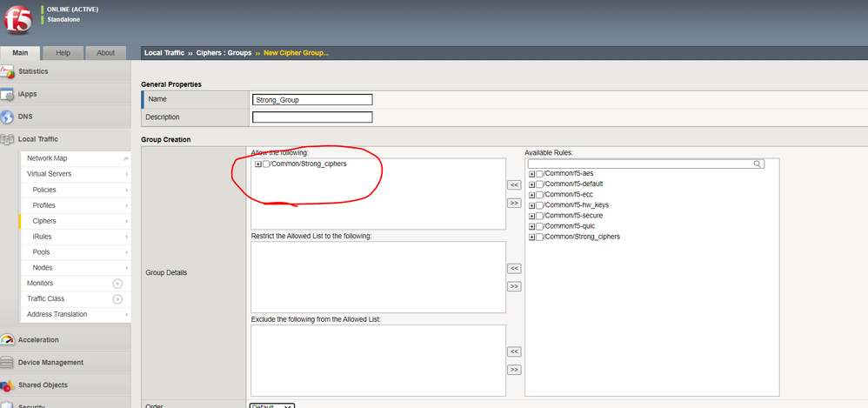The height and width of the screenshot is (408, 868).
Task: Check the /Common/f5-hw_keys rule checkbox
Action: click(x=540, y=205)
